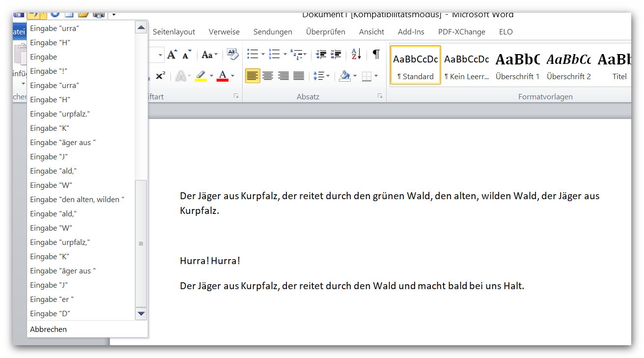Expand the borders dropdown arrow
This screenshot has height=358, width=644.
pyautogui.click(x=376, y=76)
